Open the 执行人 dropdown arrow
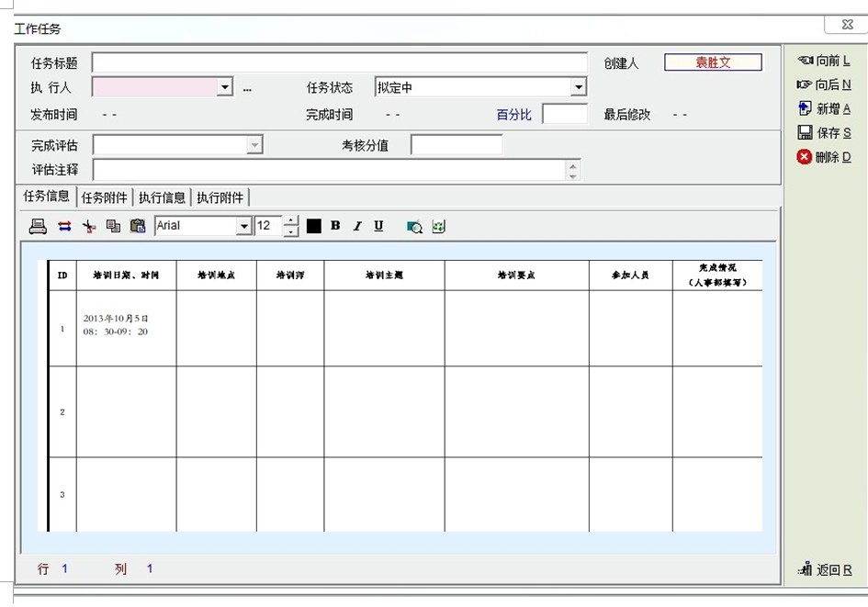The width and height of the screenshot is (868, 607). [x=225, y=88]
